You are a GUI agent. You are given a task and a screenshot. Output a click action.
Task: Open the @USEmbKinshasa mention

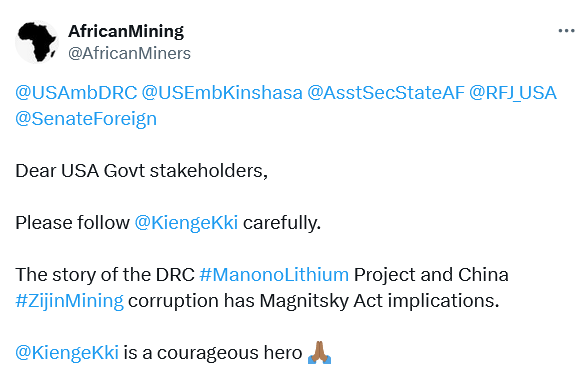click(222, 93)
